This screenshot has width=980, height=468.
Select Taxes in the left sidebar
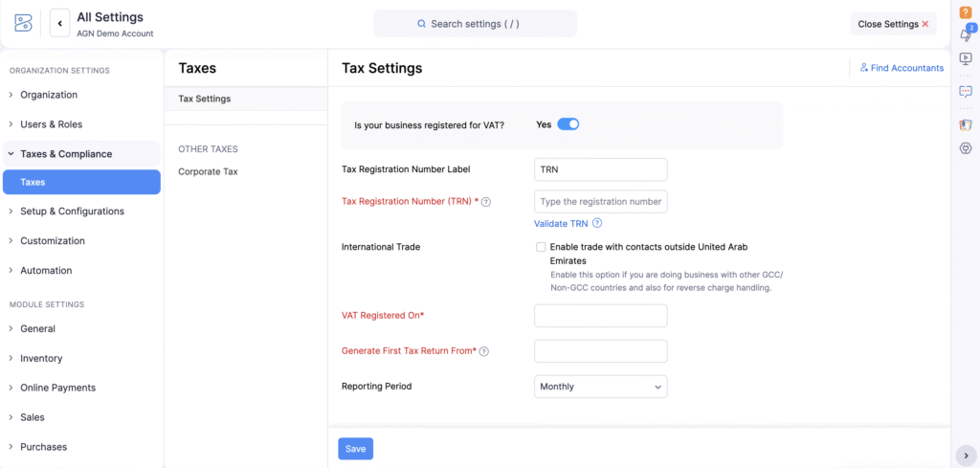[81, 182]
